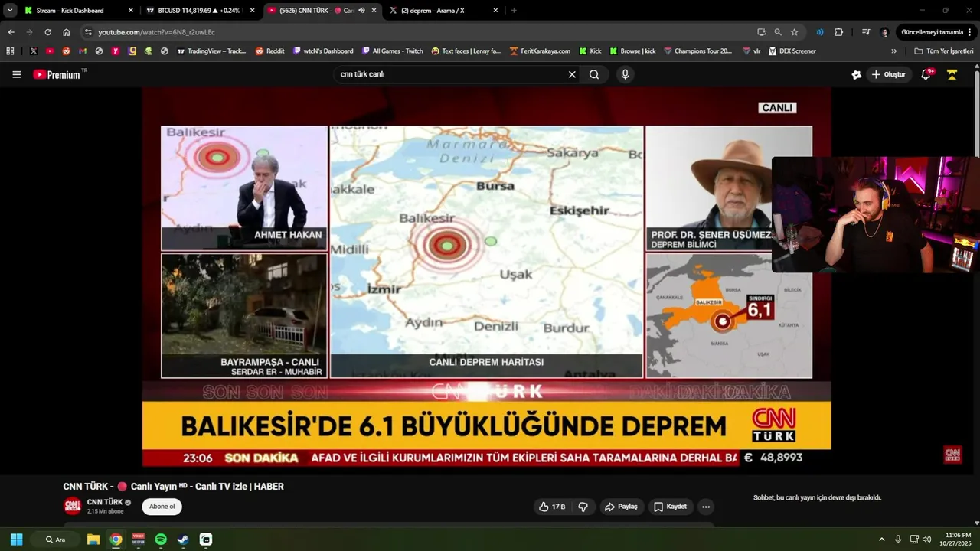This screenshot has height=551, width=980.
Task: Go to browser home page
Action: (66, 32)
